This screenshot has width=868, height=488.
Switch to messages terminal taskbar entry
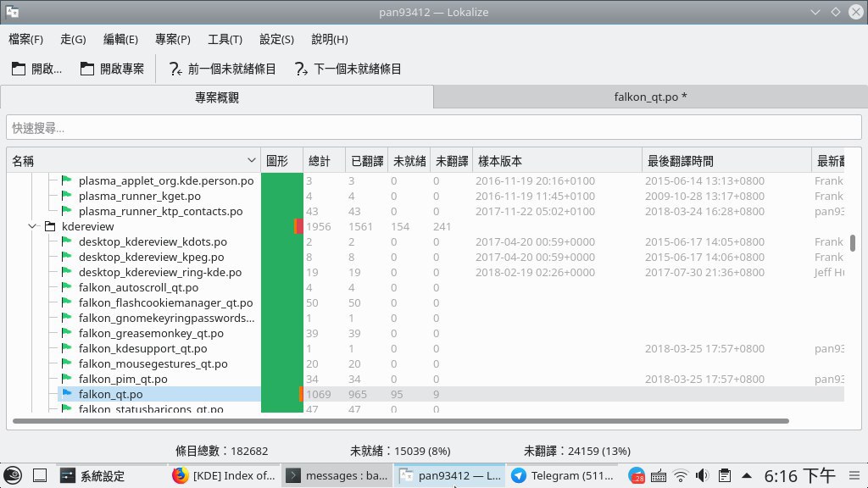(x=337, y=476)
